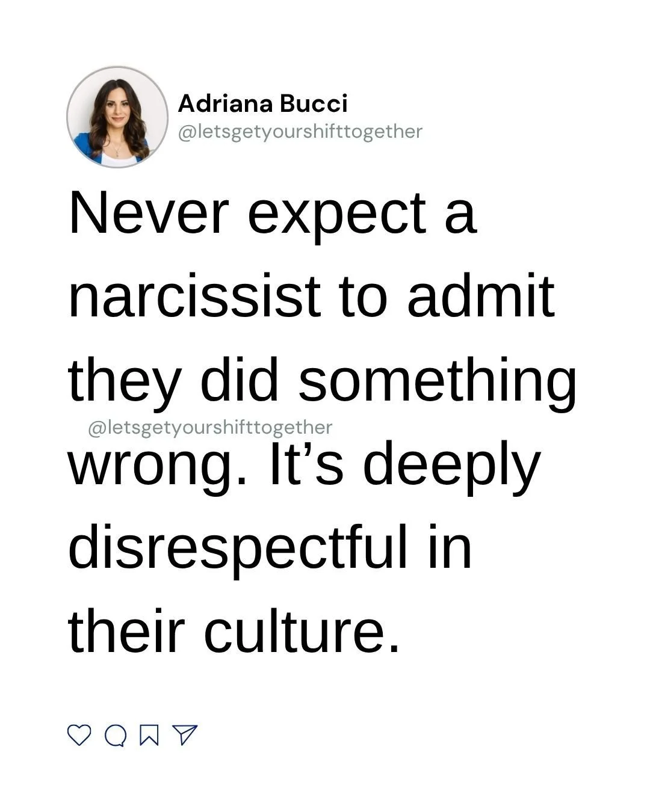
Task: Open the circular profile picture
Action: coord(117,117)
